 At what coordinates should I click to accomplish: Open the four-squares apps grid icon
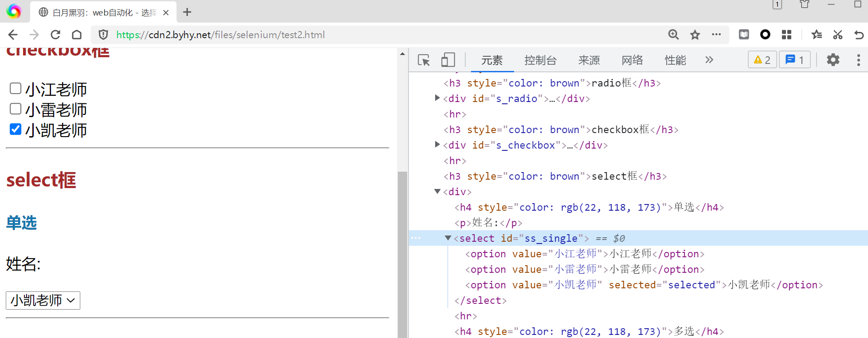click(x=786, y=35)
